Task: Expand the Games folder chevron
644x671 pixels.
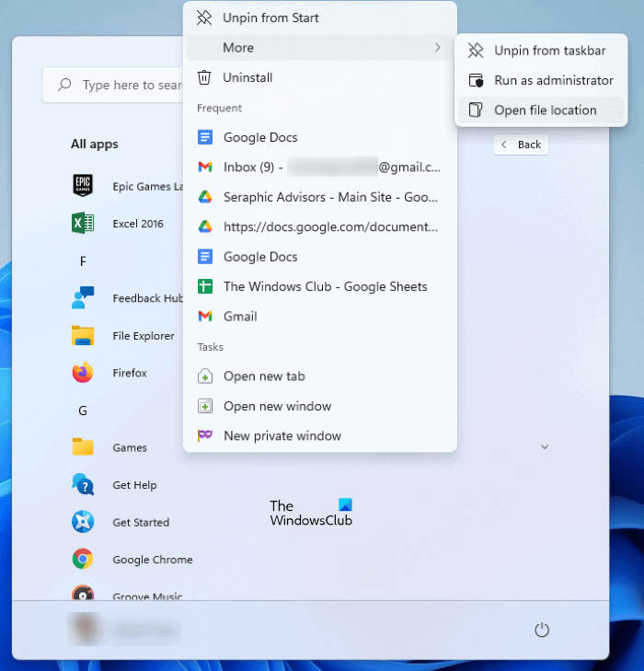Action: click(x=545, y=447)
